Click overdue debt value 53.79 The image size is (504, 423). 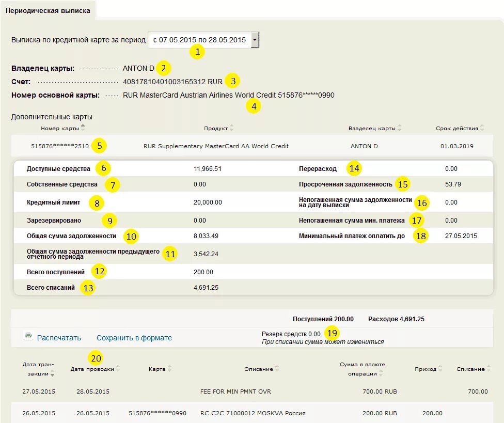tap(453, 184)
